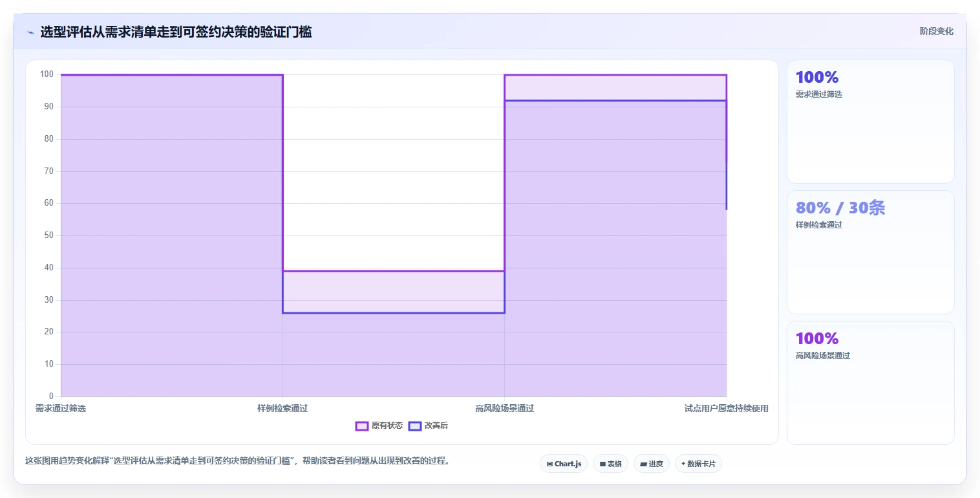Click the y-axis value 60
The image size is (980, 498).
(49, 203)
